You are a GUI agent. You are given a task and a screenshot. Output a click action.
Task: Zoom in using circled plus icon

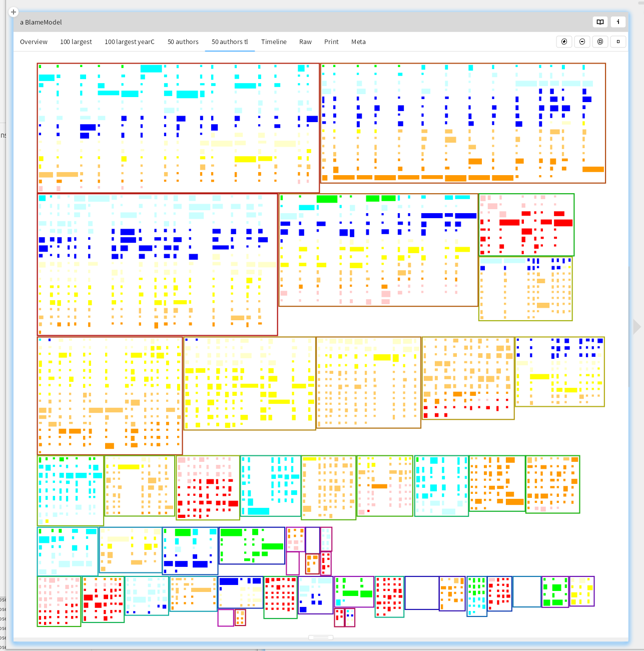pyautogui.click(x=564, y=42)
